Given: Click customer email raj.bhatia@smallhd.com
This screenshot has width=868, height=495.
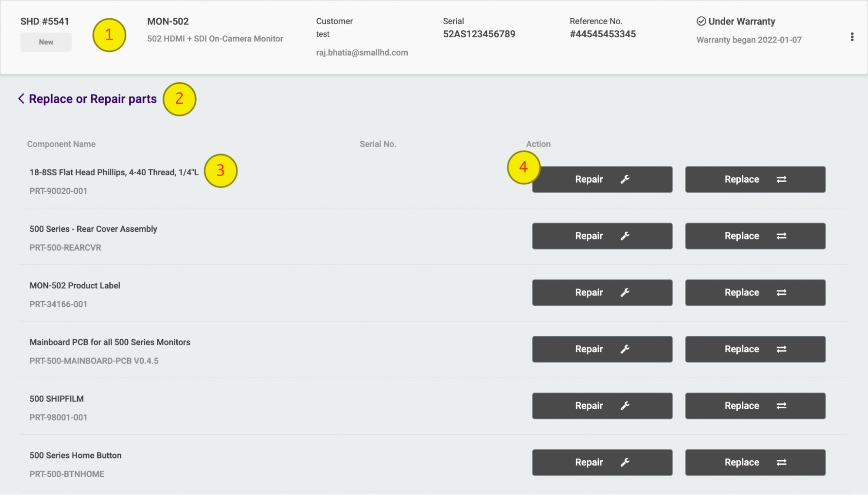Looking at the screenshot, I should coord(362,52).
